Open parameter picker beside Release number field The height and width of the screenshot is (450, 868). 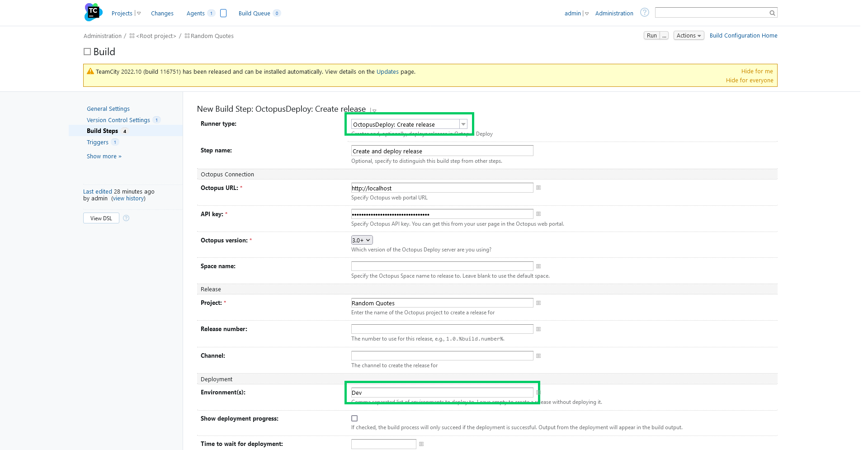coord(538,329)
